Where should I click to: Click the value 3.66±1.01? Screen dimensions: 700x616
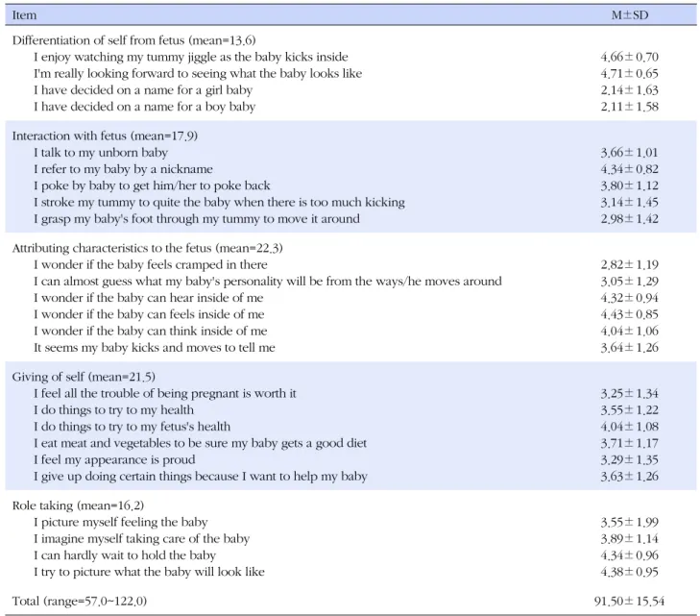coord(630,153)
